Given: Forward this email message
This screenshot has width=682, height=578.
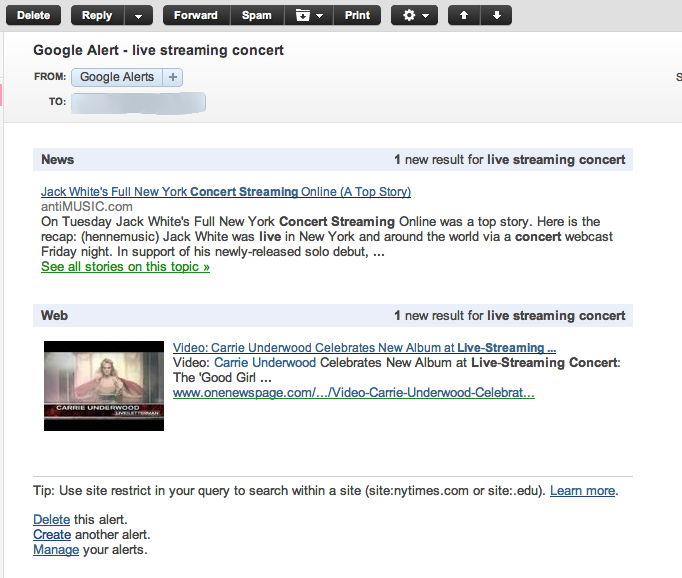Looking at the screenshot, I should 196,15.
